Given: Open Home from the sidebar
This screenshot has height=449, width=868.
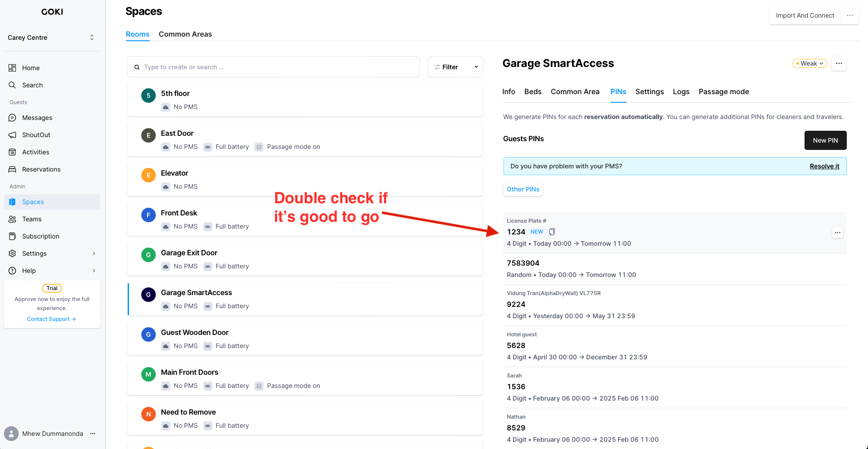Looking at the screenshot, I should (x=31, y=68).
